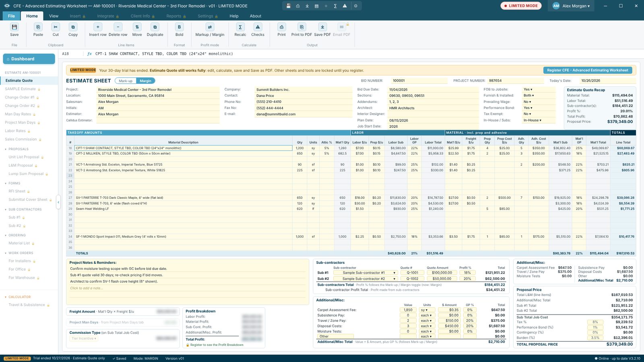644x362 pixels.
Task: Click the Print to PDF icon
Action: (x=301, y=27)
